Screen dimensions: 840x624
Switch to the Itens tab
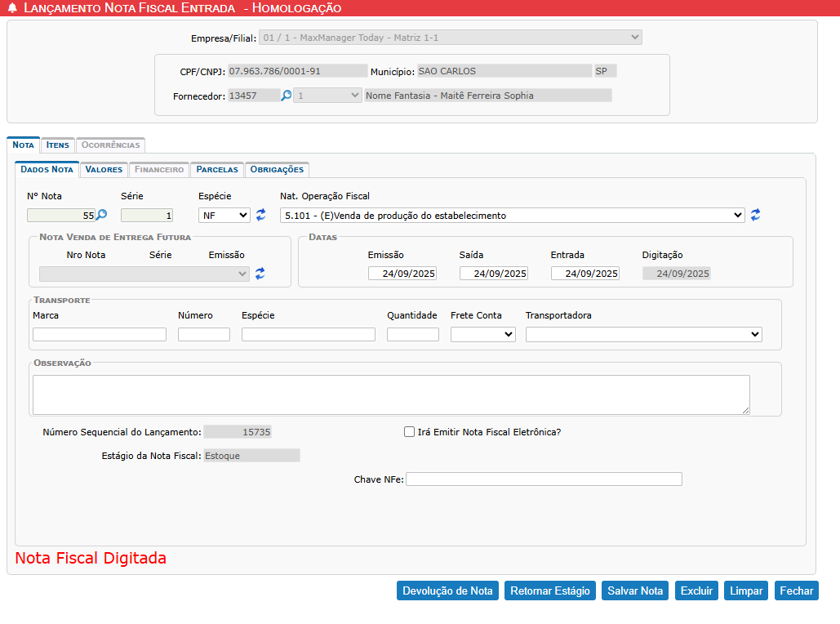click(58, 145)
